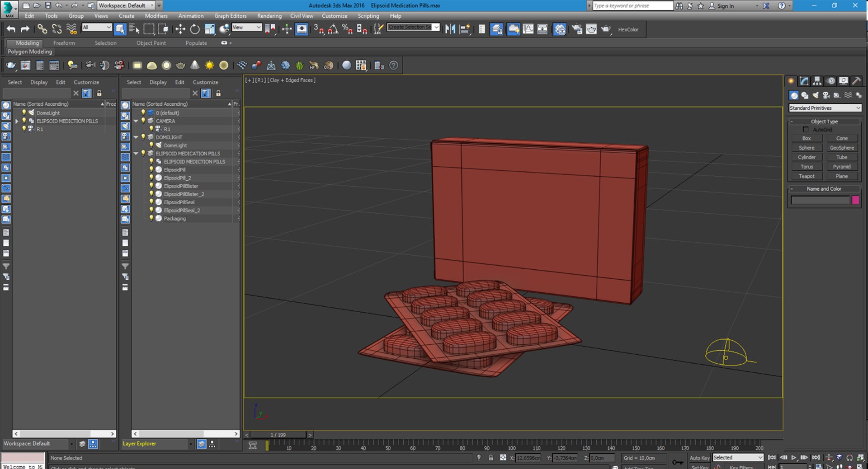Viewport: 868px width, 469px height.
Task: Collapse the CAMERA layer in Layer Explorer
Action: coord(136,121)
